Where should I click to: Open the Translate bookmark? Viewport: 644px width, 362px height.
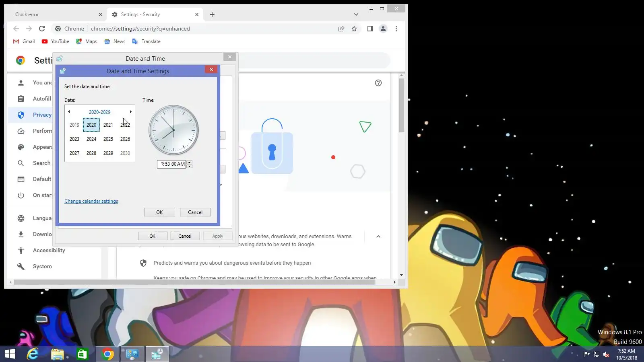(x=146, y=41)
